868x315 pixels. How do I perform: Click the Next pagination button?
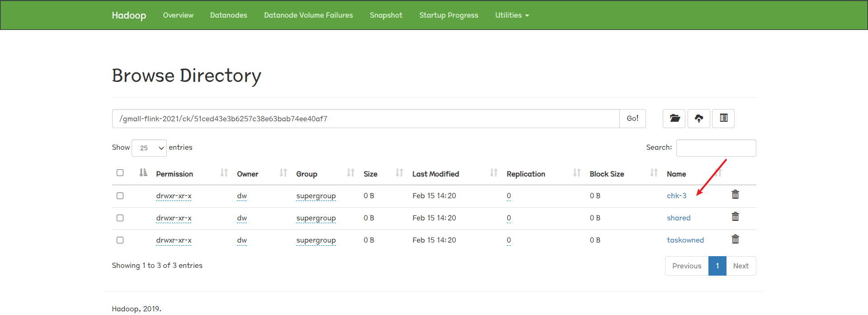pyautogui.click(x=741, y=266)
